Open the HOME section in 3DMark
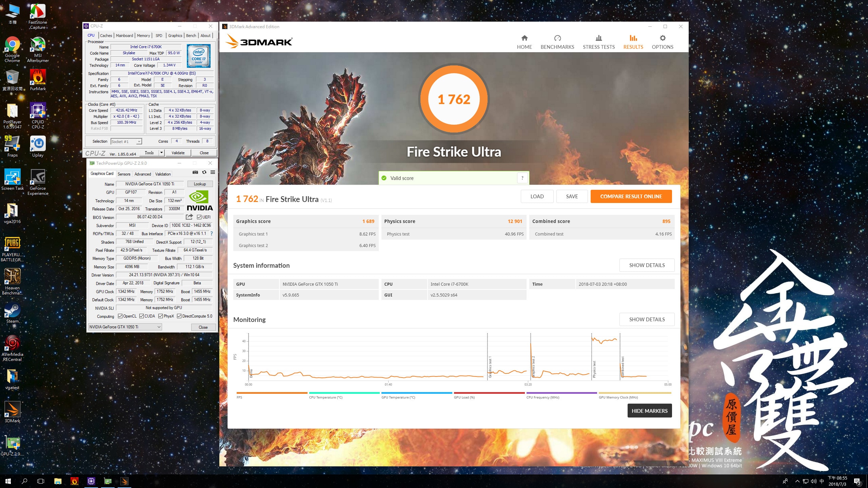This screenshot has width=868, height=488. coord(524,42)
